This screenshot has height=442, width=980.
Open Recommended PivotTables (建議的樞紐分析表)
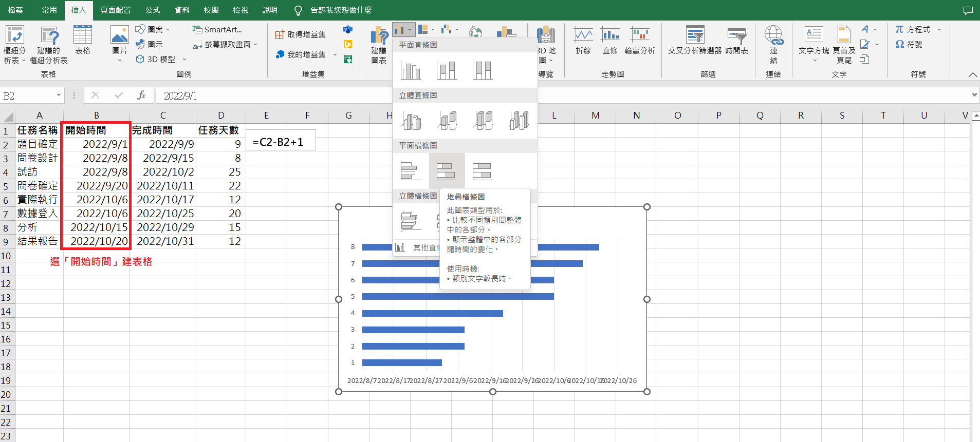(x=49, y=45)
